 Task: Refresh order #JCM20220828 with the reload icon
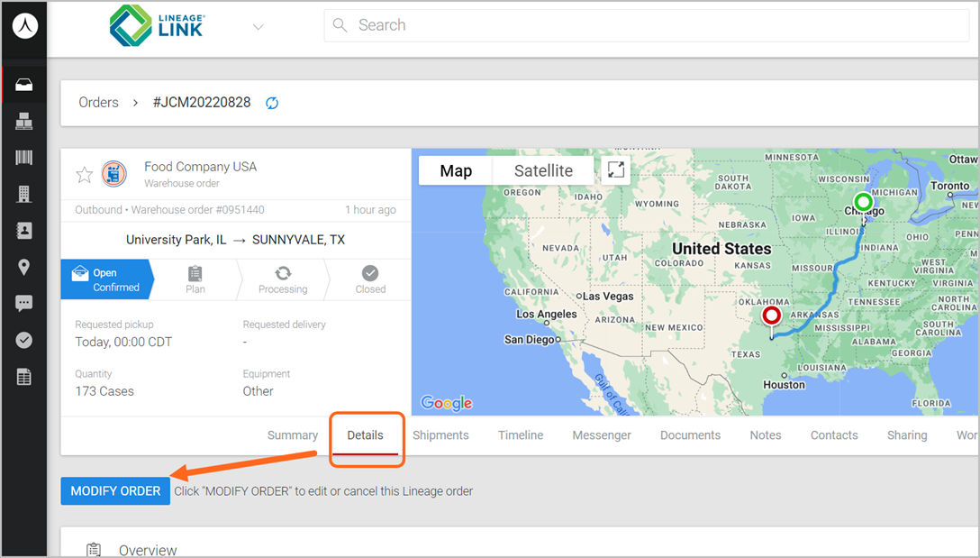(x=272, y=104)
